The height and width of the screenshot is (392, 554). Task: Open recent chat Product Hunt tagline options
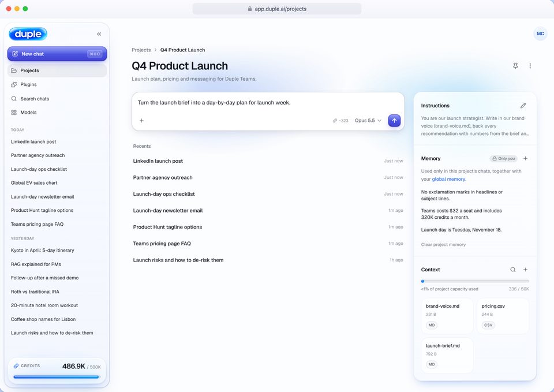268,227
